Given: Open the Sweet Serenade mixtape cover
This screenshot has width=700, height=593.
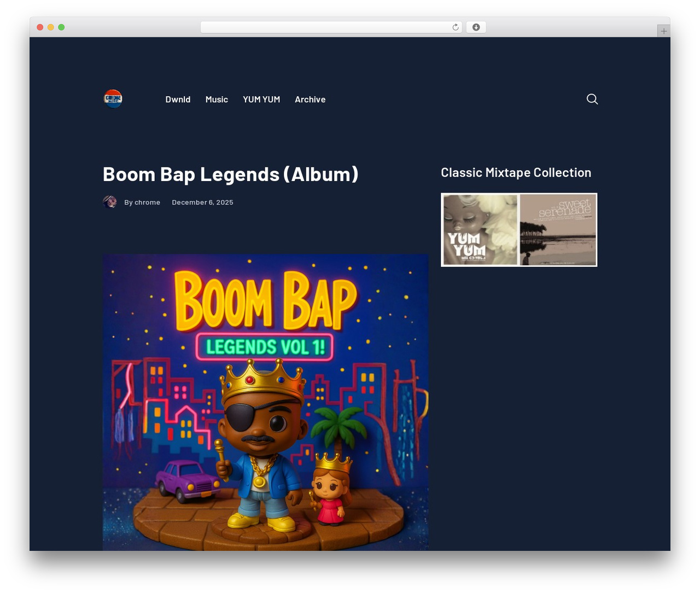Looking at the screenshot, I should click(558, 230).
